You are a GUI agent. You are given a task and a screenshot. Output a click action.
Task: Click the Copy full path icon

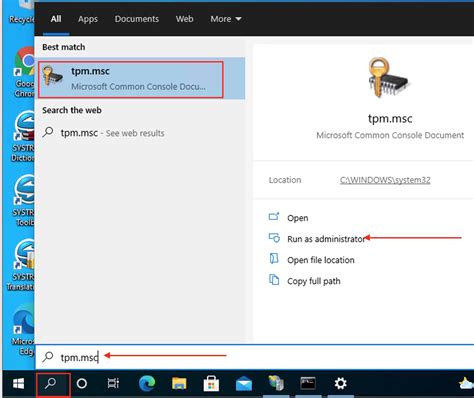(274, 279)
